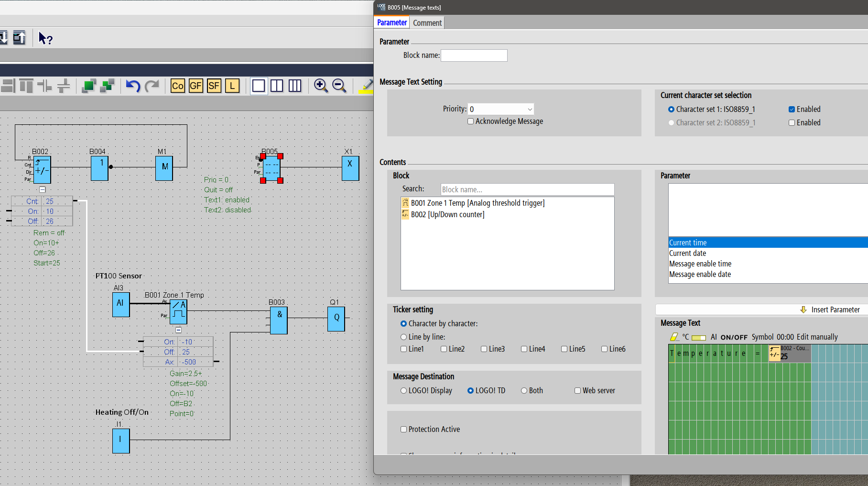The height and width of the screenshot is (486, 868).
Task: Click the Zoom In magnifier icon
Action: click(x=321, y=86)
